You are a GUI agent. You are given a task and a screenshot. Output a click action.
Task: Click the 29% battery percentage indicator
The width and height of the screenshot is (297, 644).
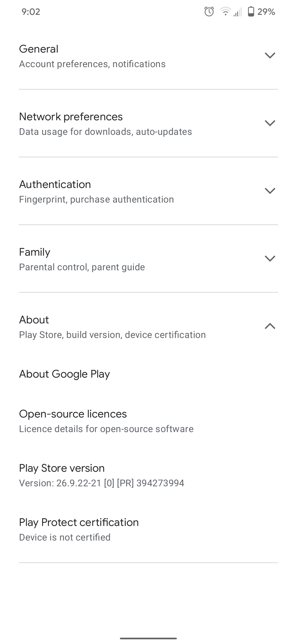tap(266, 12)
